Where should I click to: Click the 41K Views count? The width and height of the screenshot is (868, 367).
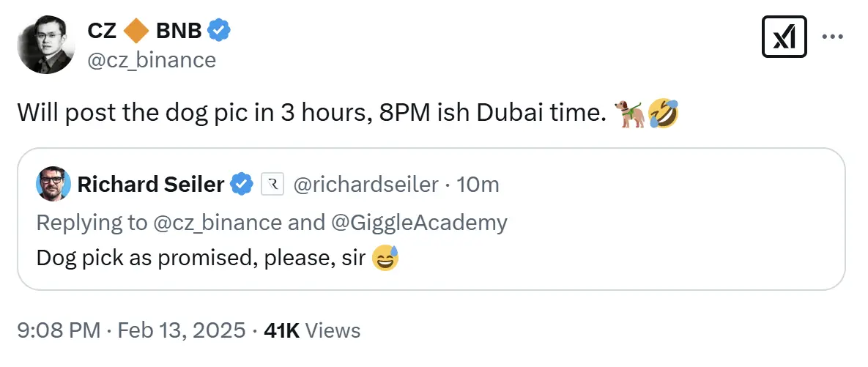pos(312,330)
